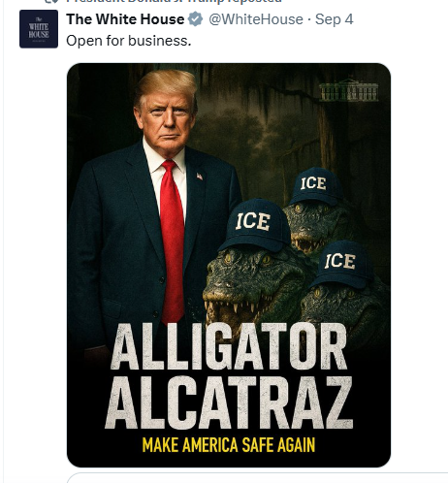Image resolution: width=448 pixels, height=483 pixels.
Task: Click the American flag lapel pin
Action: (x=200, y=177)
